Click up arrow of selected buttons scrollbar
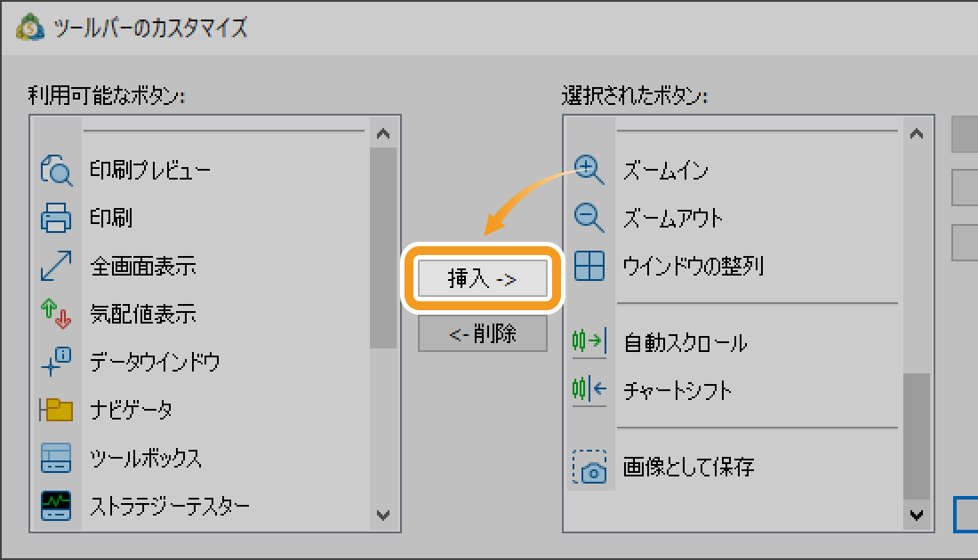Screen dimensions: 978x560 coord(917,133)
